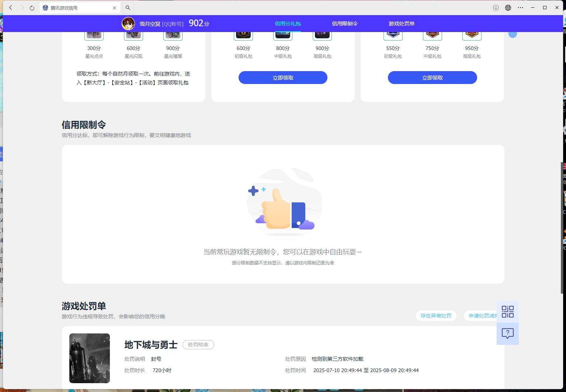Open the downloads icon in the title bar
Image resolution: width=566 pixels, height=392 pixels.
tap(496, 8)
